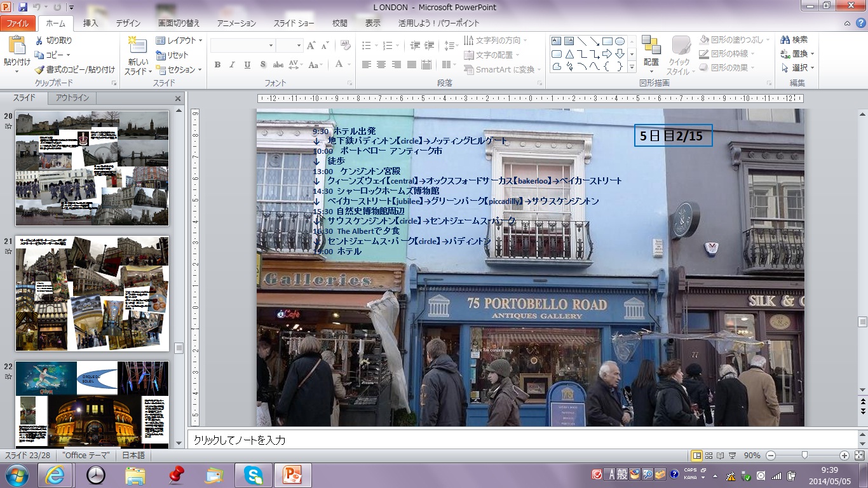The image size is (868, 488).
Task: Align text left in paragraph group
Action: (366, 65)
